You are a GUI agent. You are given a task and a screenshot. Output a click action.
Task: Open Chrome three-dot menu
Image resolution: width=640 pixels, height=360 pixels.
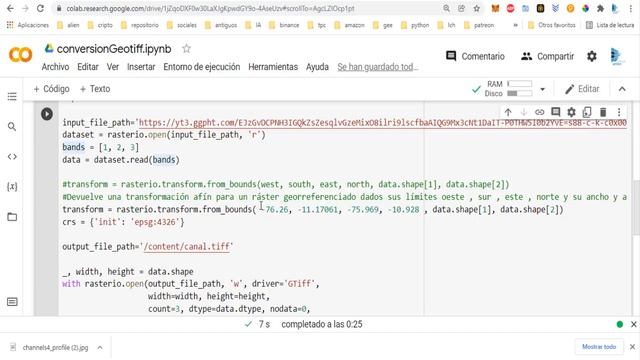[x=631, y=9]
